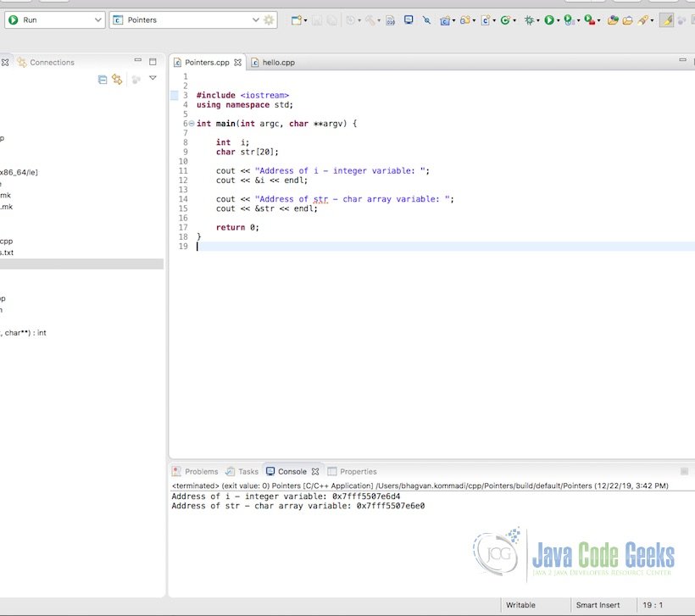This screenshot has width=695, height=616.
Task: Toggle a breakpoint on line 3 ruler marker
Action: pyautogui.click(x=175, y=95)
